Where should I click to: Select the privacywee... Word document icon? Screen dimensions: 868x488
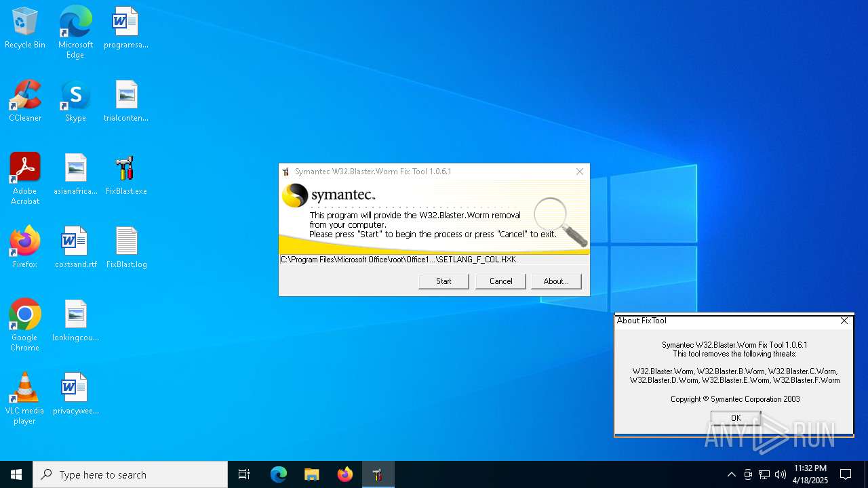pyautogui.click(x=75, y=394)
